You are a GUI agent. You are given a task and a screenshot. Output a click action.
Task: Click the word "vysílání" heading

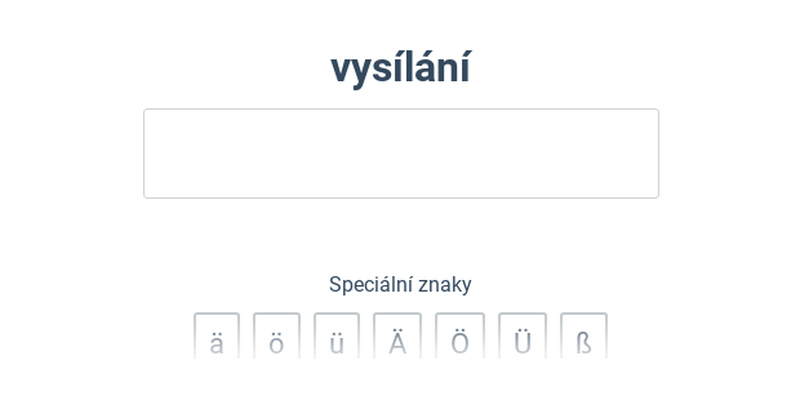(400, 68)
